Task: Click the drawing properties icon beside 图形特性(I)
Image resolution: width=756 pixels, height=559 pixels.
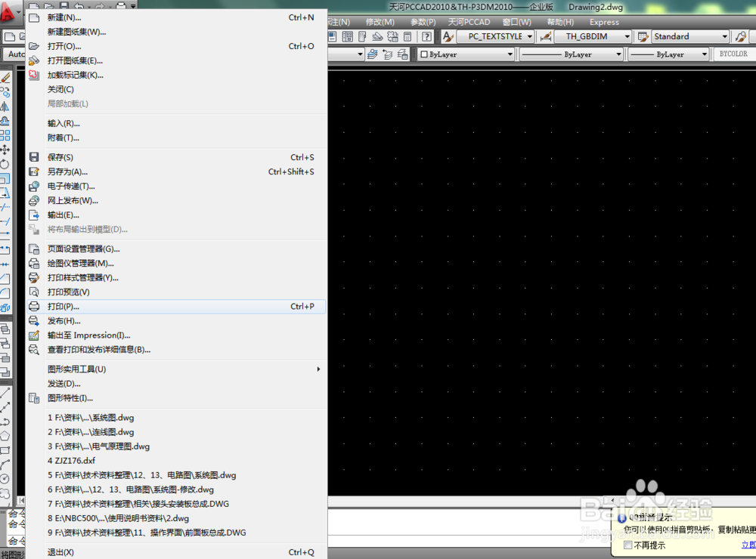Action: [x=34, y=398]
